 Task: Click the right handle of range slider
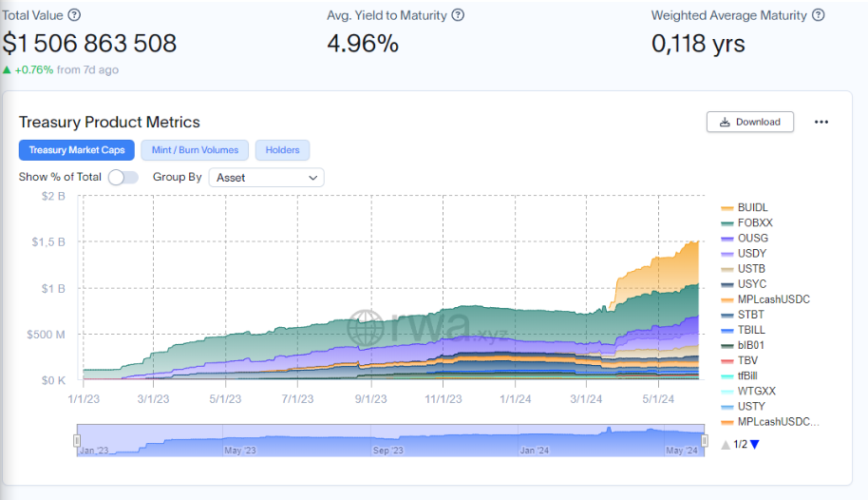tap(704, 441)
